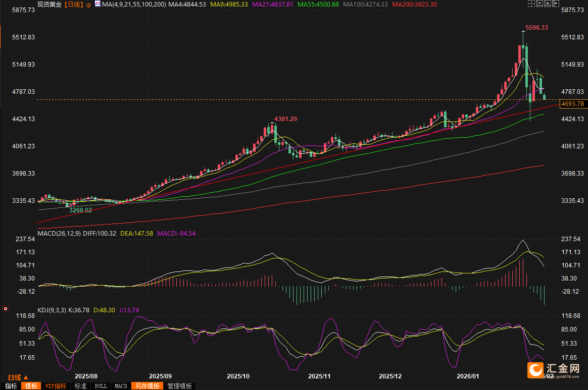The height and width of the screenshot is (390, 588).
Task: Expand the 日线 period selector with the triangle
Action: pyautogui.click(x=18, y=377)
